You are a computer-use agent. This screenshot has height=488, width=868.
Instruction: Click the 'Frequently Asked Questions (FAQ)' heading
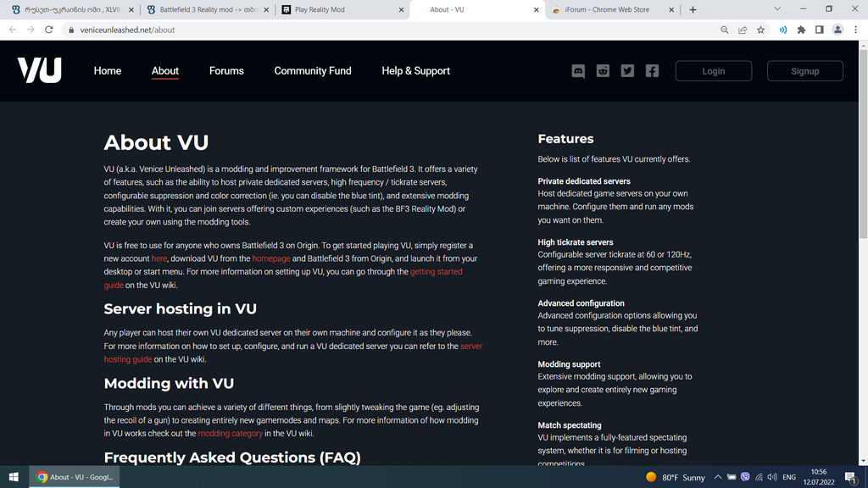tap(232, 457)
